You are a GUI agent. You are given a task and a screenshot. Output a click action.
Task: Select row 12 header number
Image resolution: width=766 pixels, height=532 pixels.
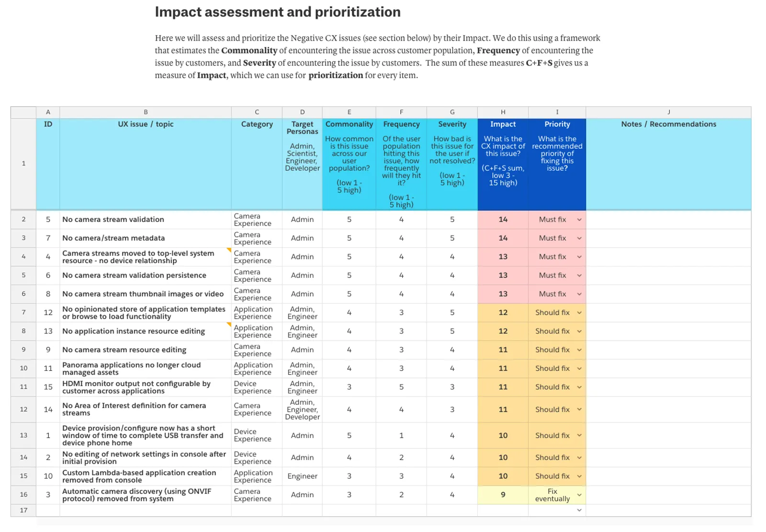[23, 410]
